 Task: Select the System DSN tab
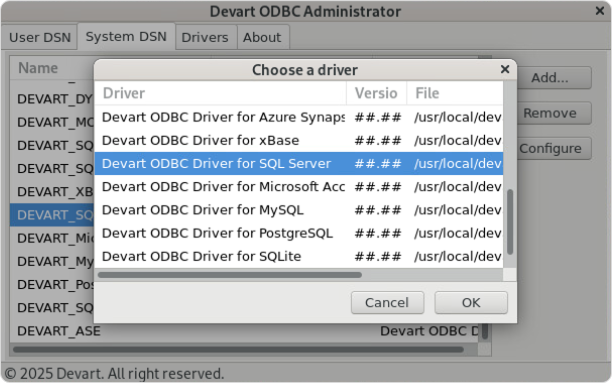pos(126,36)
